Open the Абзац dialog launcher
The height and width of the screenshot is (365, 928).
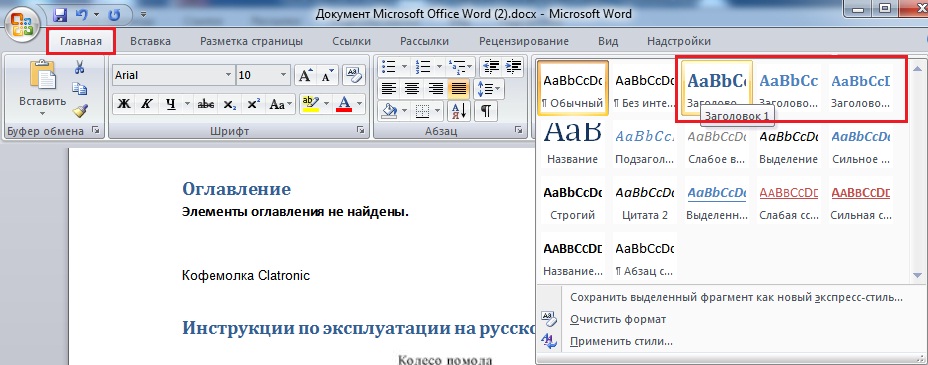[x=518, y=131]
